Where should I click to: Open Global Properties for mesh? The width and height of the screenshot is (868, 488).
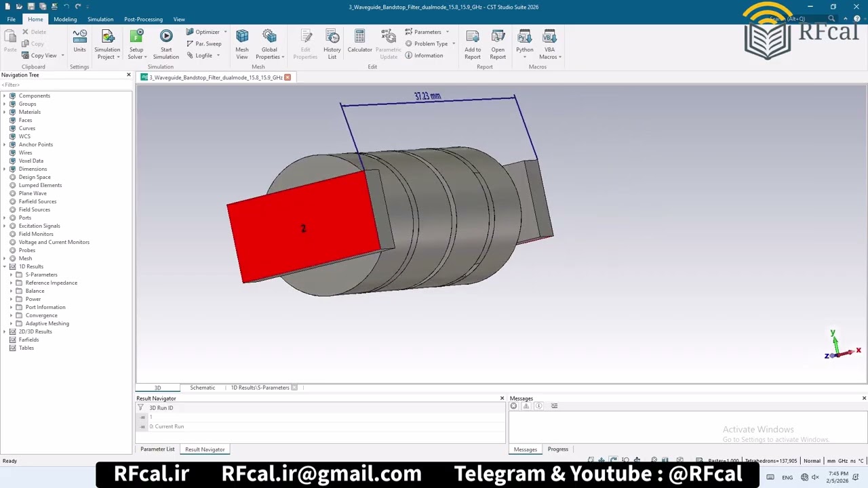269,45
